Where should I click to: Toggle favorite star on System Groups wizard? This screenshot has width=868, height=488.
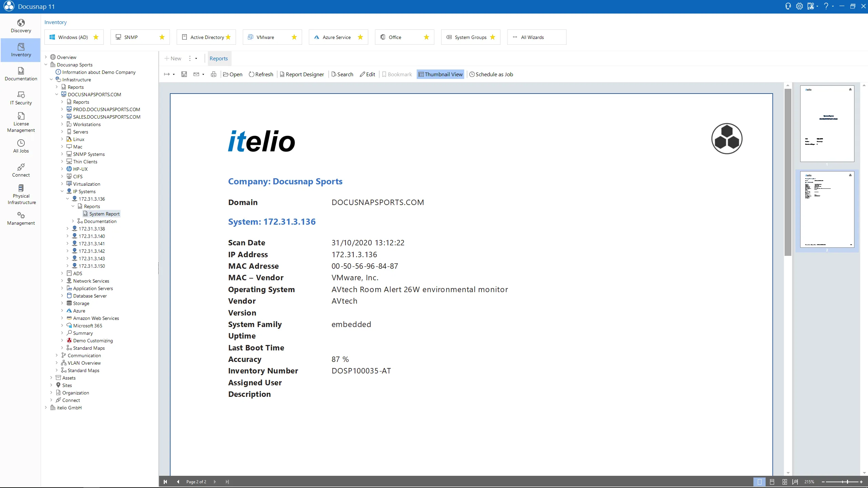pos(493,37)
